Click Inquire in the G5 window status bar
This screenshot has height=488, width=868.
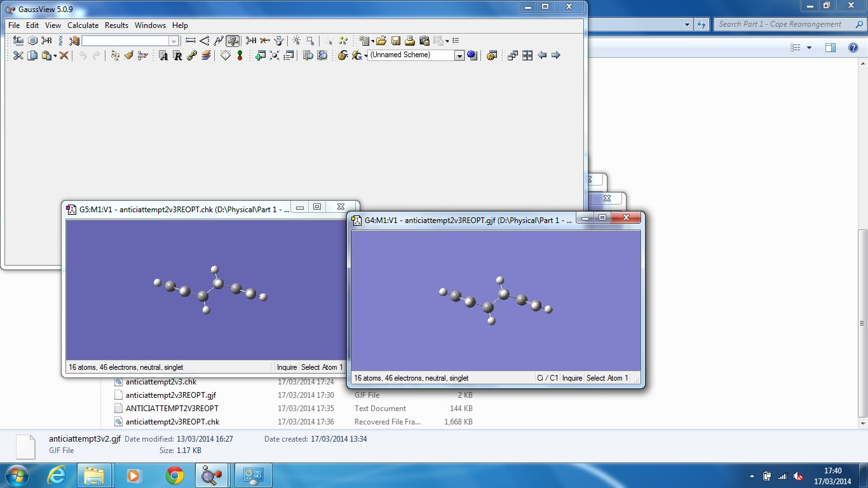click(x=287, y=367)
